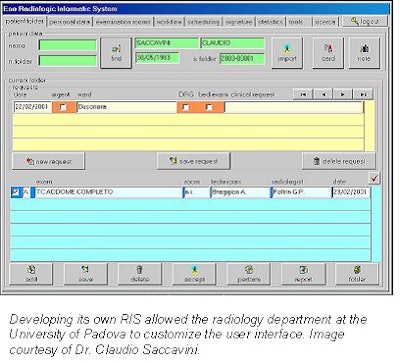
Task: Click the empty name search field
Action: [x=68, y=45]
